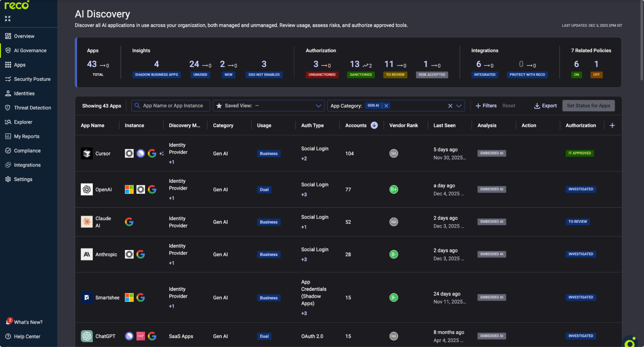This screenshot has width=644, height=347.
Task: Collapse the sidebar using the double-arrow icon
Action: [7, 18]
